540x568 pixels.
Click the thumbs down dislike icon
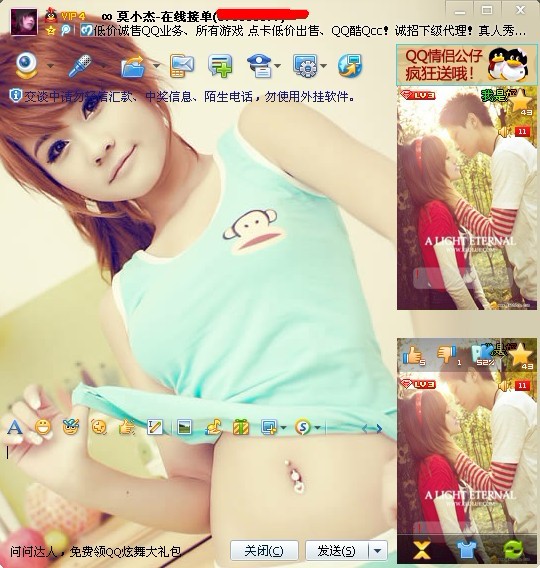[446, 354]
